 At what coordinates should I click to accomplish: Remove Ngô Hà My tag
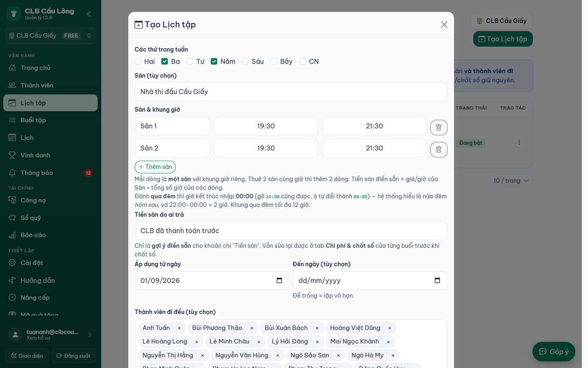(393, 356)
